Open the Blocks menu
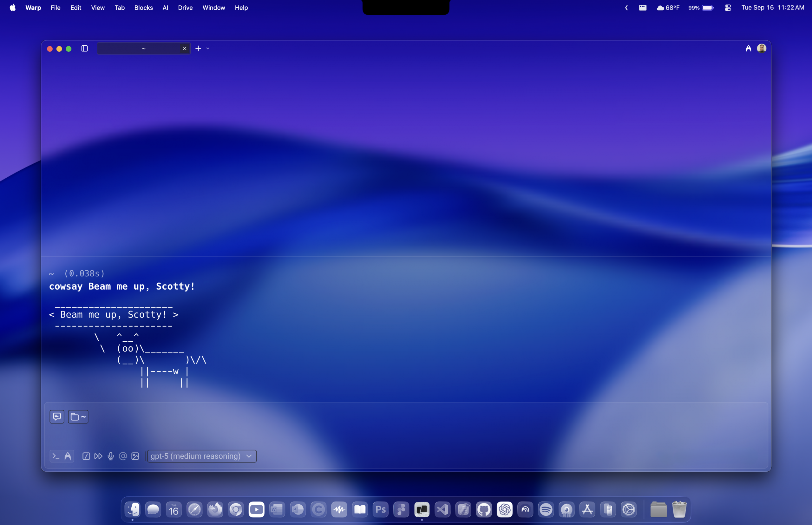 tap(143, 8)
